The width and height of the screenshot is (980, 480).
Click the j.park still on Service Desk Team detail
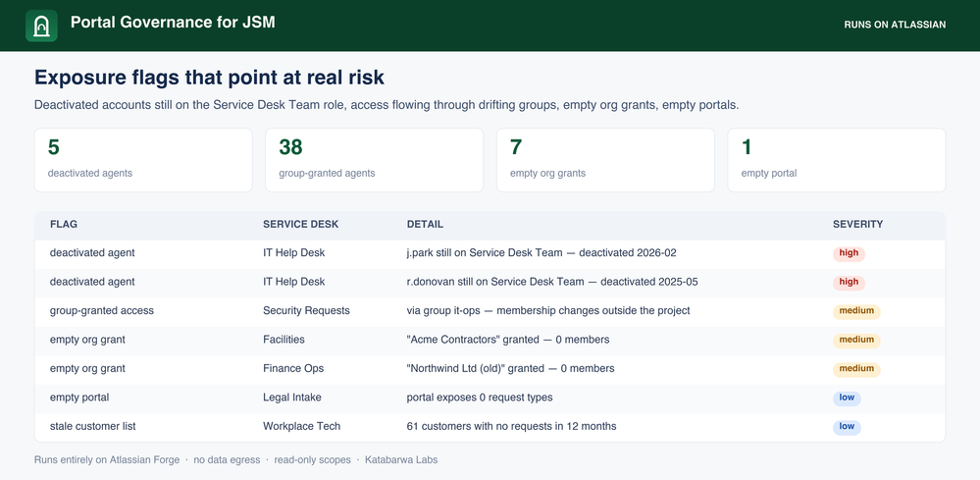click(542, 253)
